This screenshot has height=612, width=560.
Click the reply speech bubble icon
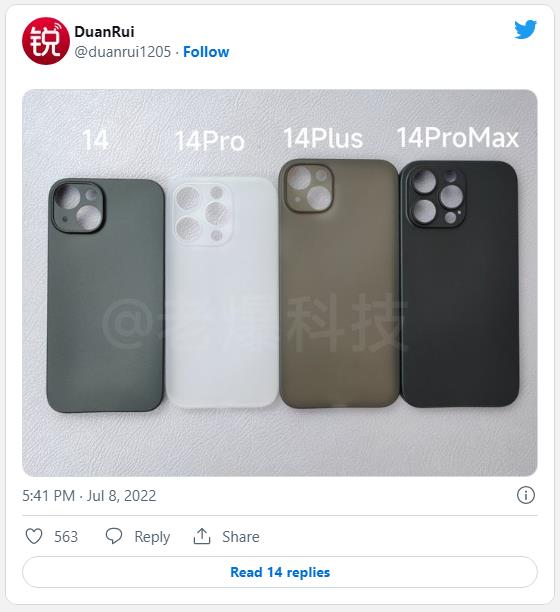(x=114, y=536)
